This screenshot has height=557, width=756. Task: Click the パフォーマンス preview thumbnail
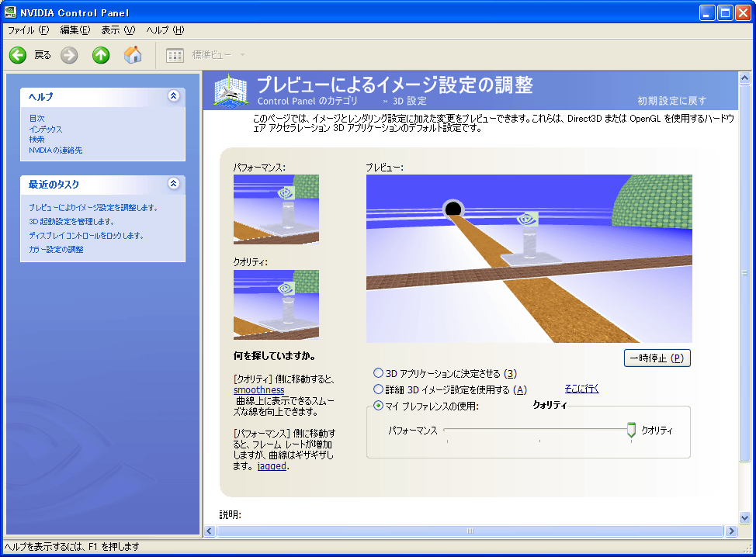pyautogui.click(x=276, y=209)
